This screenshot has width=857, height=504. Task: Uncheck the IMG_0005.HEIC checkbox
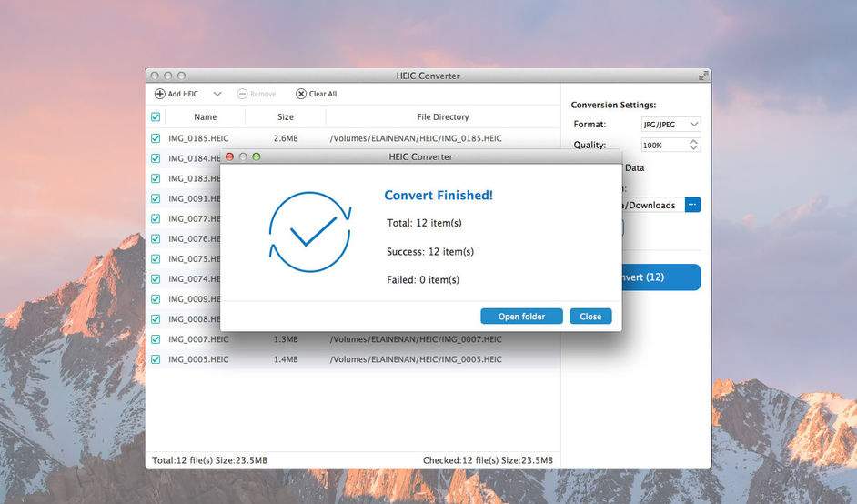156,359
